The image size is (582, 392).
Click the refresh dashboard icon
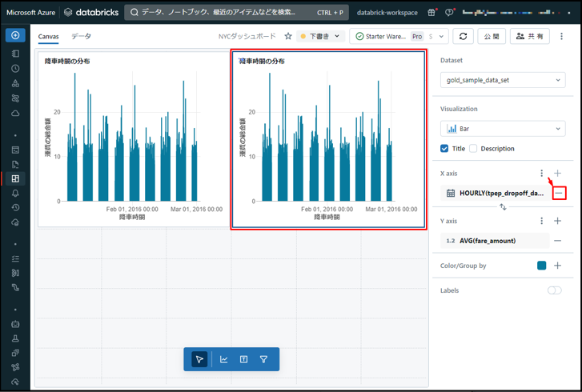tap(463, 36)
